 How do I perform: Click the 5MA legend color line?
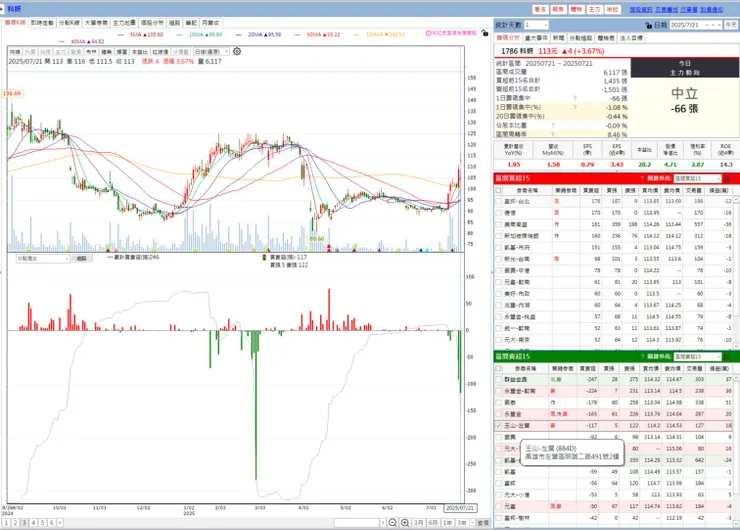click(121, 35)
